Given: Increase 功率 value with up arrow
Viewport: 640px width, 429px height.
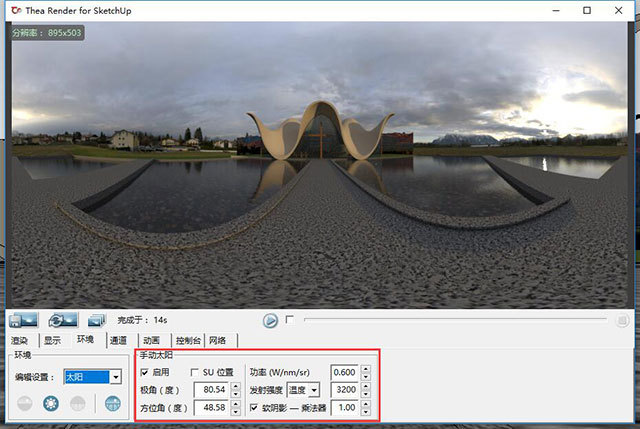Looking at the screenshot, I should point(366,369).
